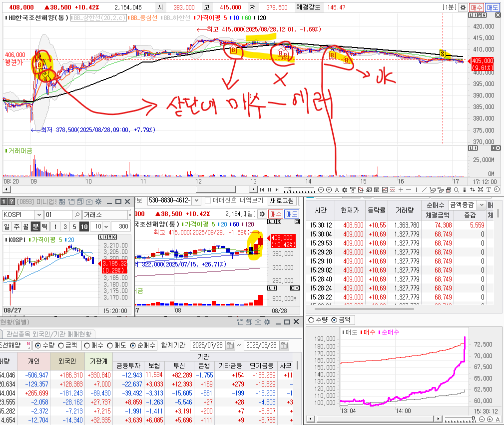Select the 수량 radio above net-buy graph
Viewport: 504px width, 425px height.
click(311, 320)
